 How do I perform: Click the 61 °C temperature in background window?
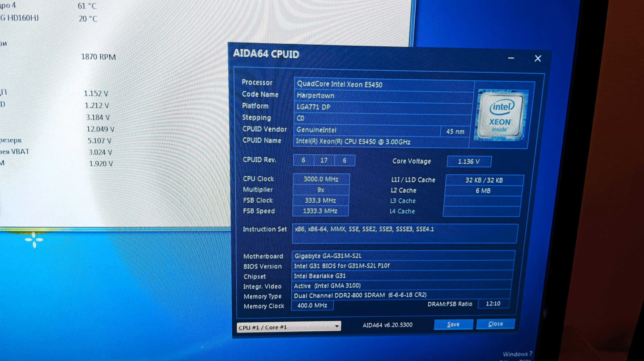[87, 6]
